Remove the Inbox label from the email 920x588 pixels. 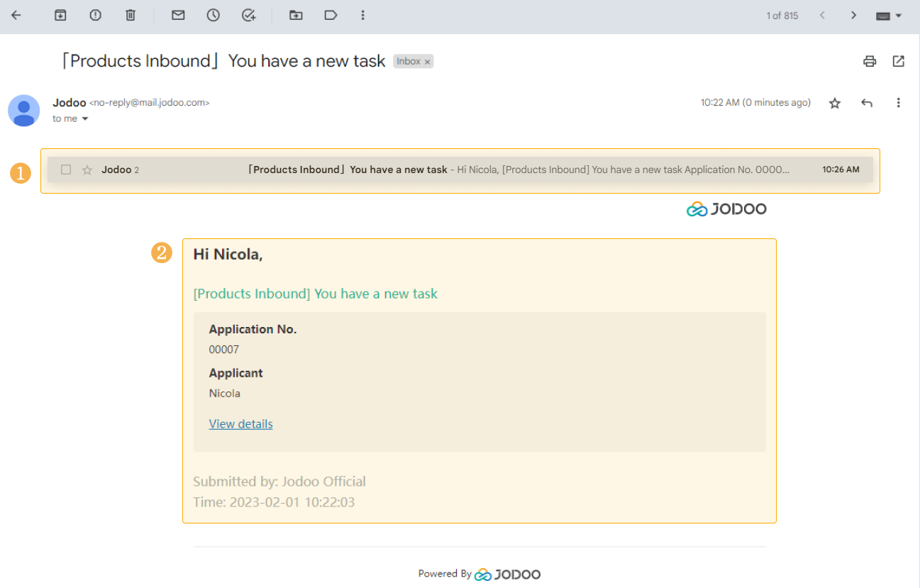[x=427, y=62]
